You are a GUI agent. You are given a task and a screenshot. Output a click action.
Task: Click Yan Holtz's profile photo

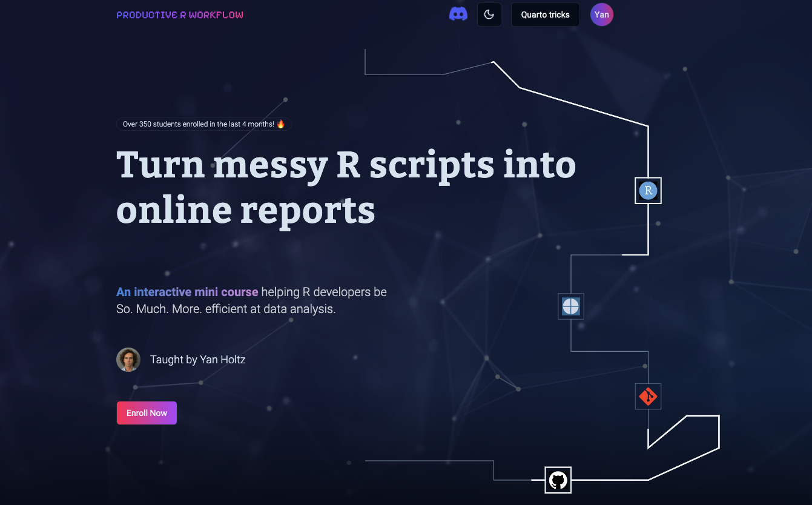click(128, 360)
